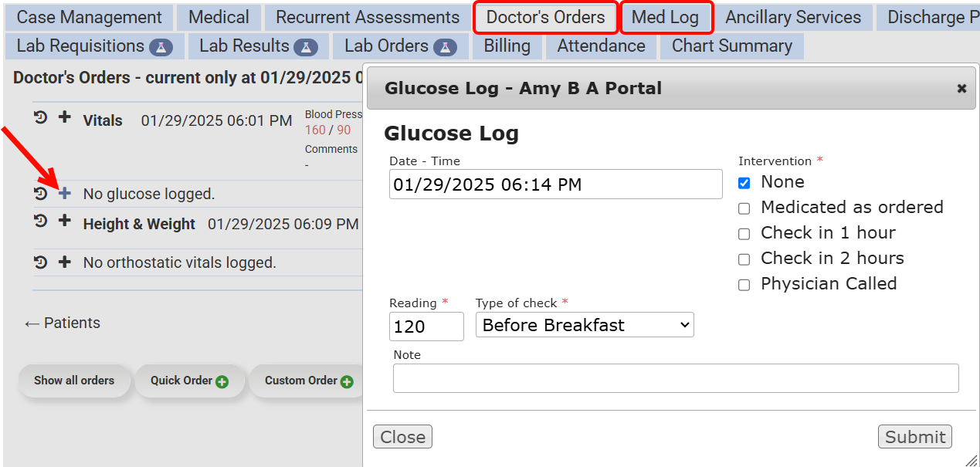Open history icon for orthostatic vitals row
Screen dimensions: 980x467
point(41,262)
